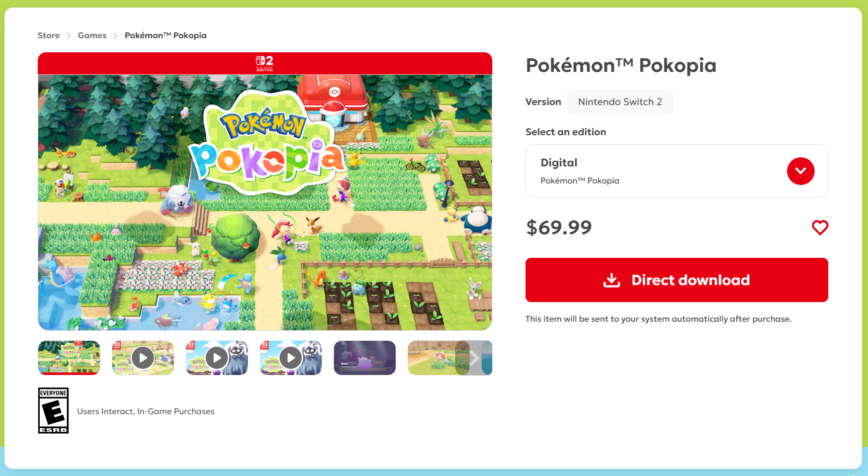The width and height of the screenshot is (868, 476).
Task: Click the Users Interact, In-Game Purchases text
Action: point(146,411)
